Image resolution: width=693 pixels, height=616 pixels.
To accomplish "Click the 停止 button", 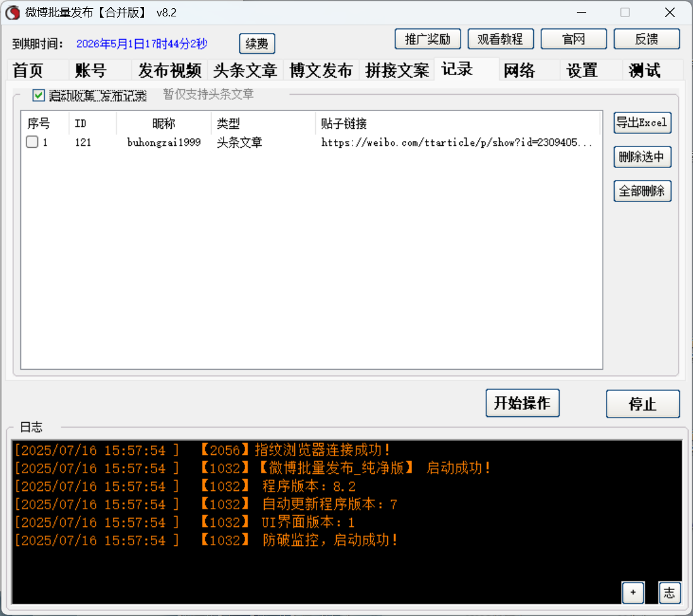I will pos(642,404).
